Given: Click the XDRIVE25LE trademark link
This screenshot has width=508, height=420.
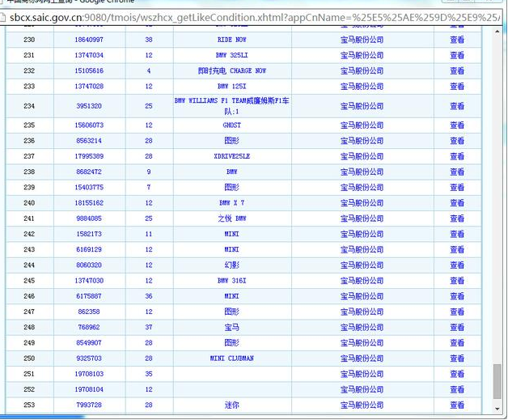Looking at the screenshot, I should [231, 157].
